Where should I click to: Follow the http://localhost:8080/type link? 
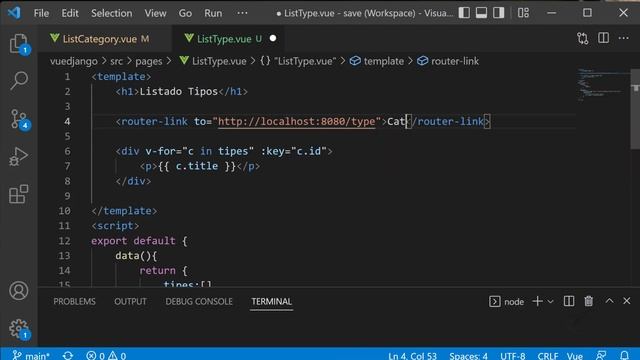(296, 121)
